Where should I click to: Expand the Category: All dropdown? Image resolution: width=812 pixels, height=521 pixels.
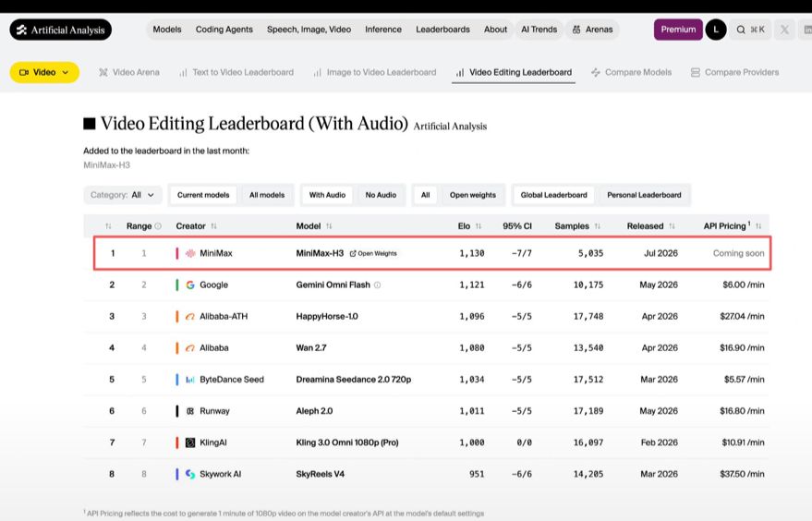pos(123,195)
